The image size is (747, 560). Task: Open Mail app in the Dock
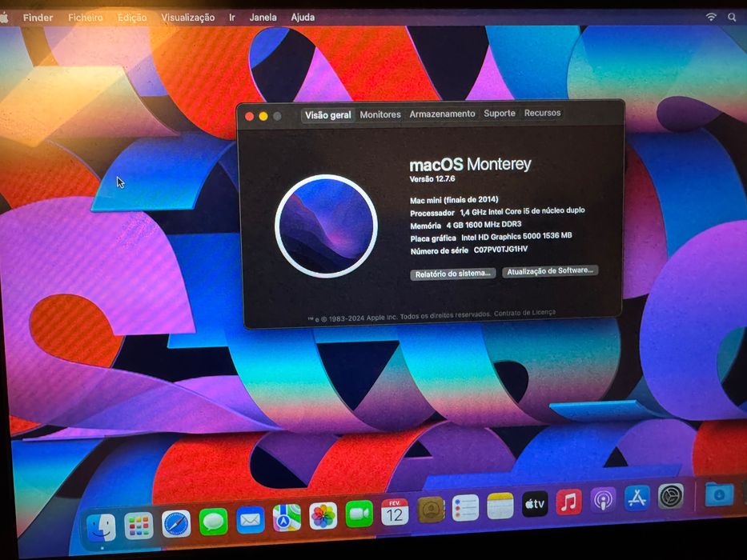(x=250, y=519)
